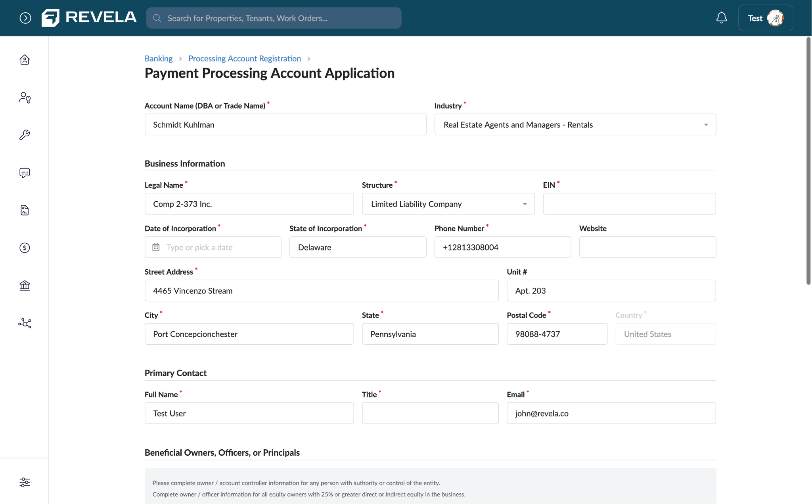This screenshot has height=504, width=812.
Task: Click the page vertical scrollbar
Action: (808, 160)
